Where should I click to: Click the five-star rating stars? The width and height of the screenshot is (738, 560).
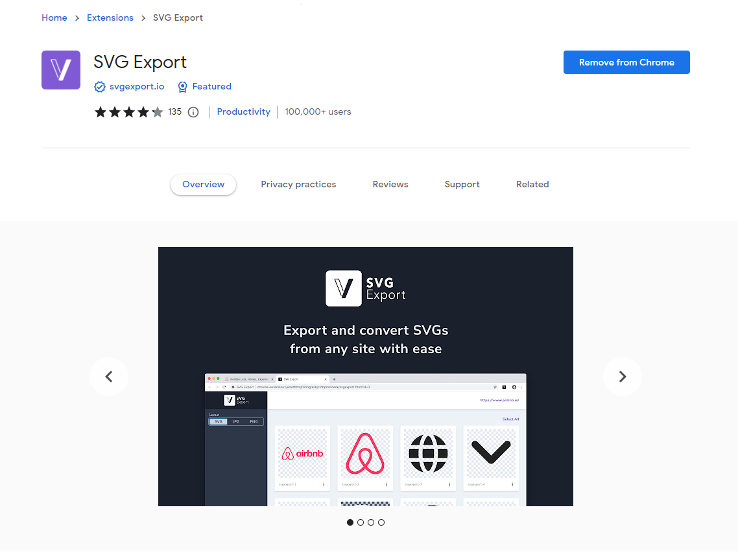(128, 112)
